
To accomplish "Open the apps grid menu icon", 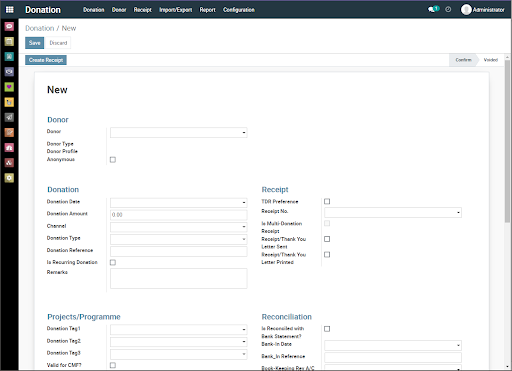I will pos(10,10).
